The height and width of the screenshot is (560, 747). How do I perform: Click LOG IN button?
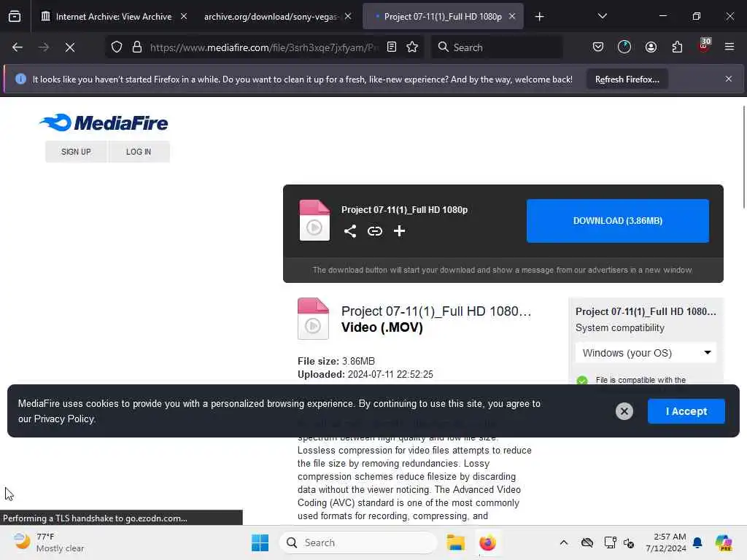139,152
